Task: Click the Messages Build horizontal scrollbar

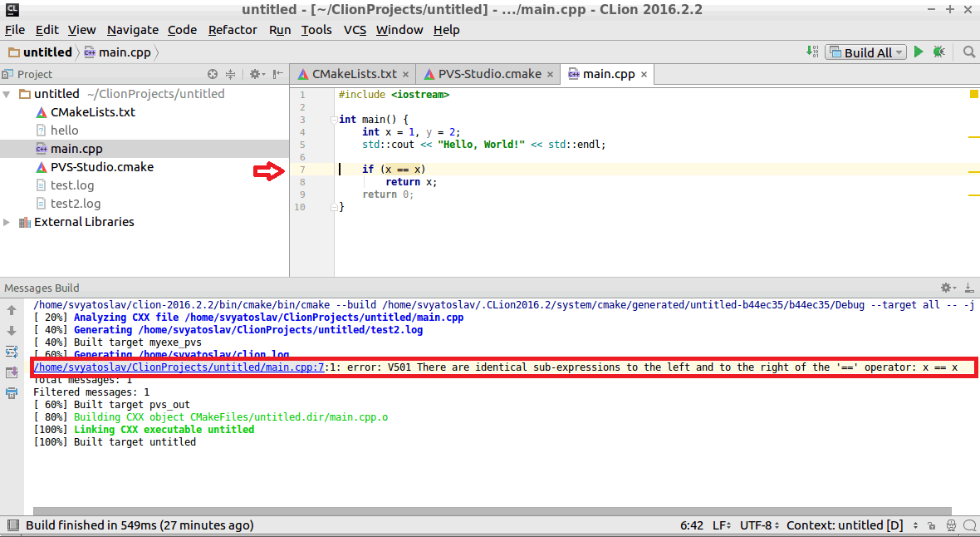Action: tap(492, 511)
